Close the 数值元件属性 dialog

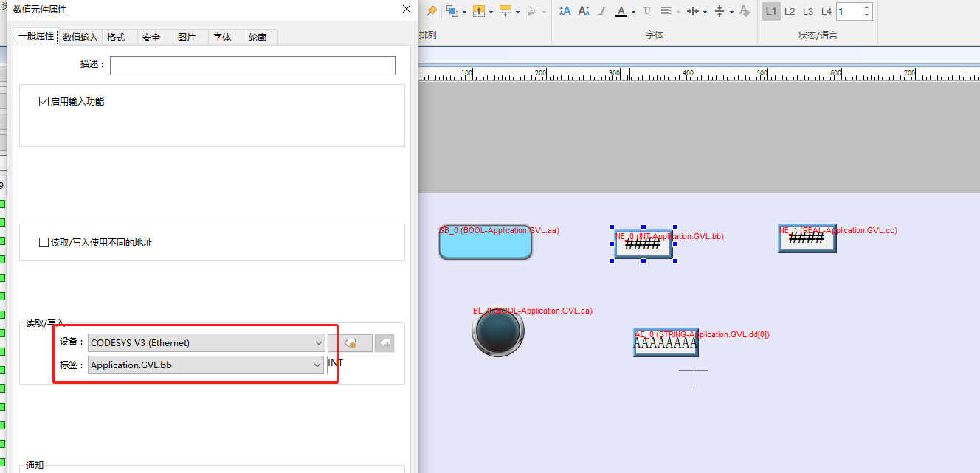(406, 9)
